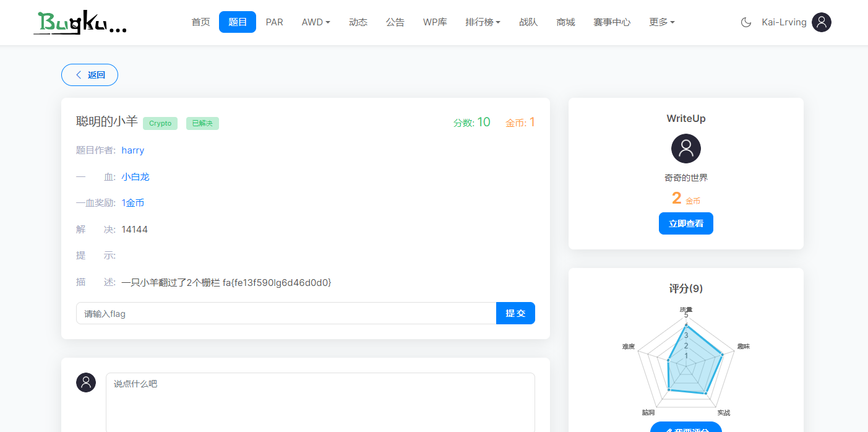This screenshot has width=868, height=432.
Task: Open the 赛事中心 menu item
Action: [611, 22]
